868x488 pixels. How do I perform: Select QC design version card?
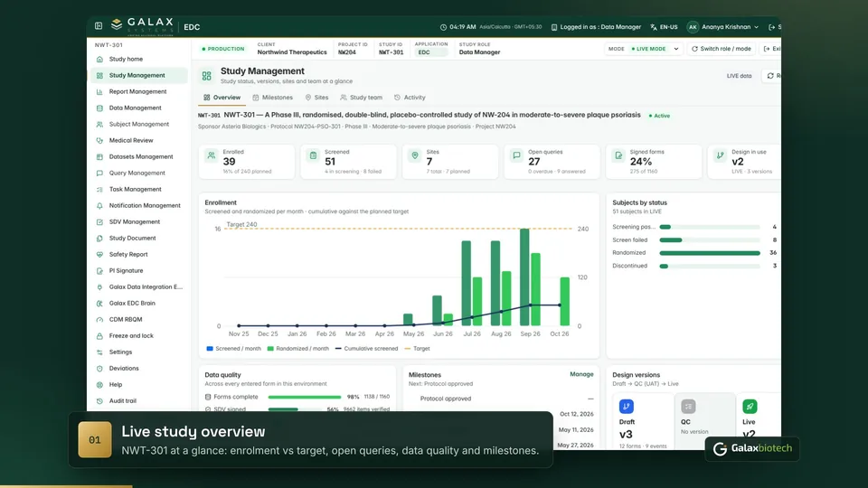click(704, 422)
